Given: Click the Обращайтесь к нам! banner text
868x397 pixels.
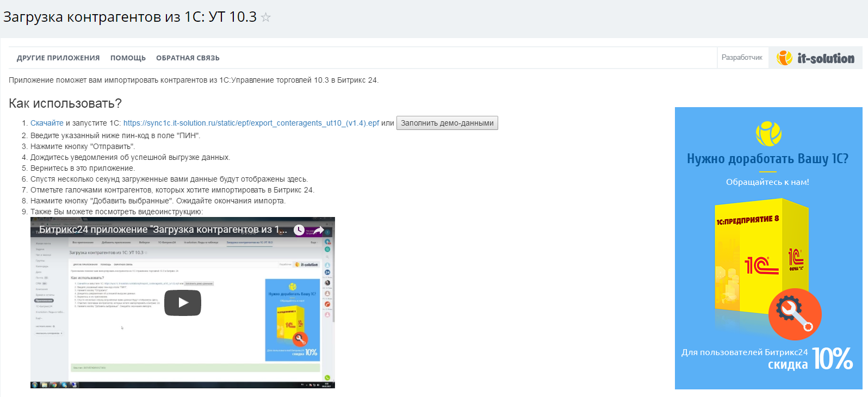Looking at the screenshot, I should pyautogui.click(x=767, y=182).
